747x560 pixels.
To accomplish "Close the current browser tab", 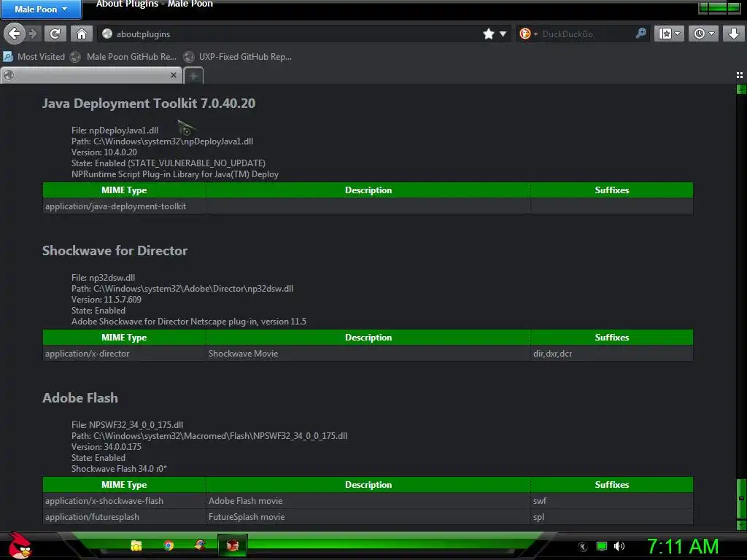I will click(174, 75).
